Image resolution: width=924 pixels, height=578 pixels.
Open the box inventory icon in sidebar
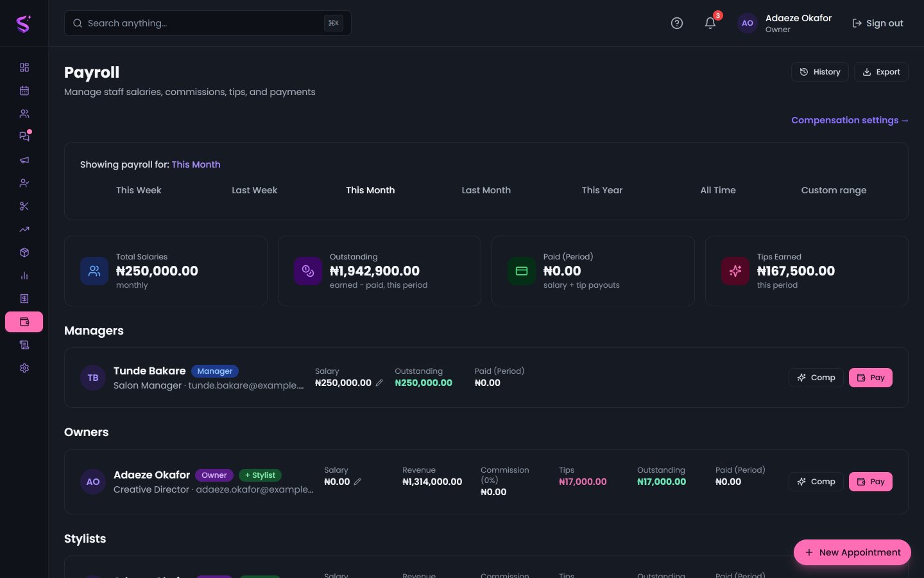click(24, 252)
